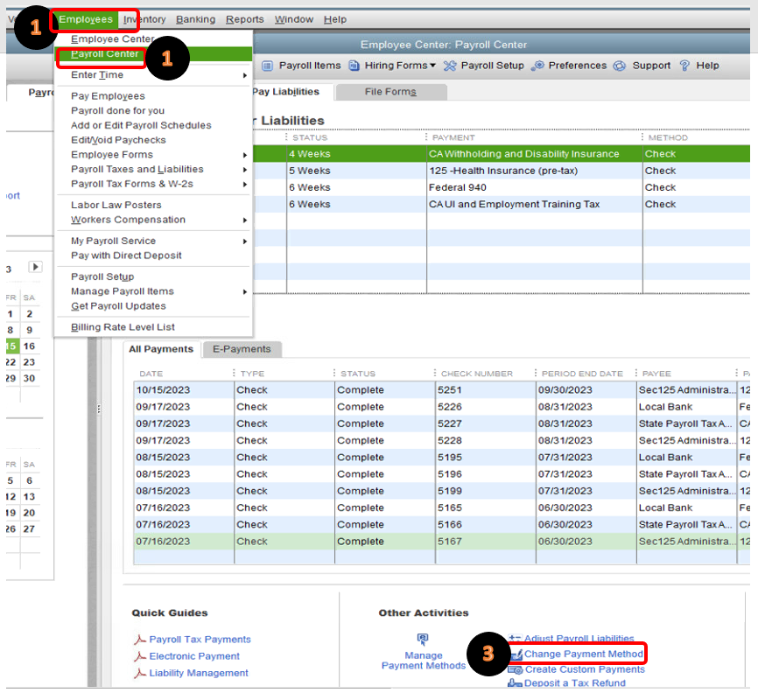Image resolution: width=758 pixels, height=700 pixels.
Task: Select payment with check number 5167
Action: [x=442, y=542]
